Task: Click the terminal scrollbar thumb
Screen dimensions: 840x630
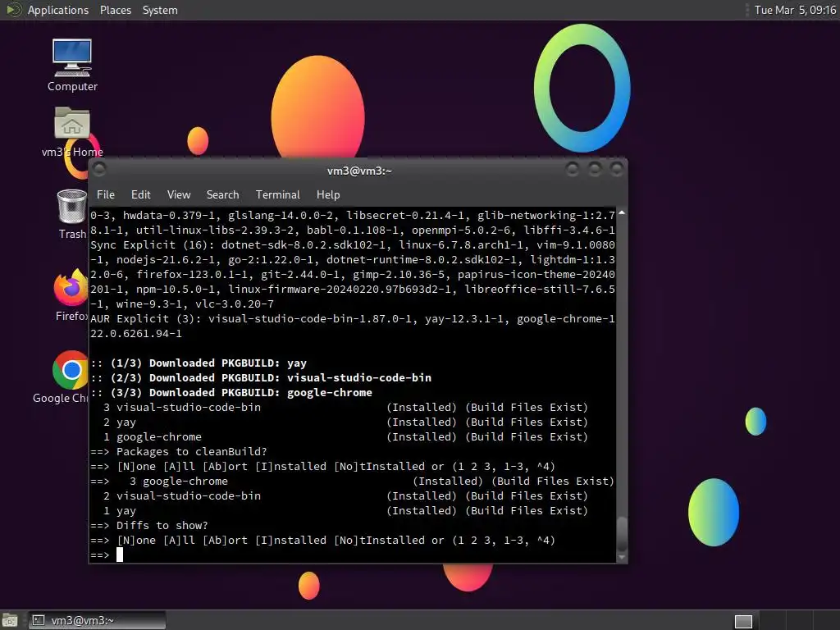Action: (x=622, y=533)
